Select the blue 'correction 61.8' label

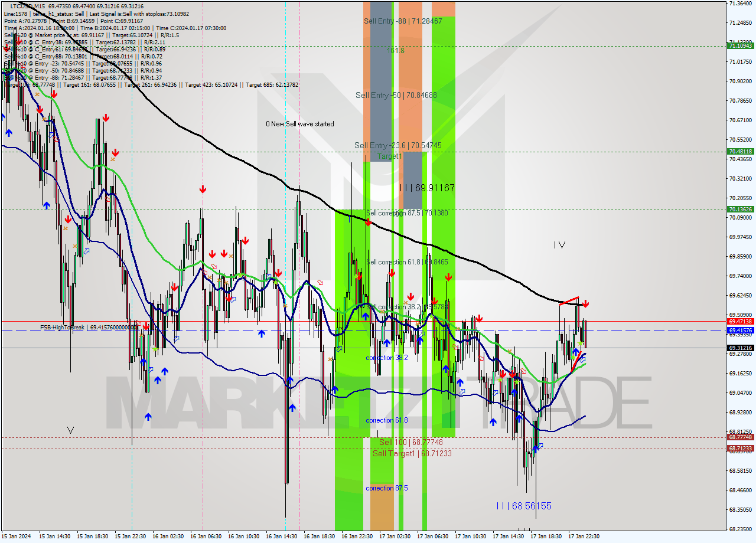tap(387, 420)
